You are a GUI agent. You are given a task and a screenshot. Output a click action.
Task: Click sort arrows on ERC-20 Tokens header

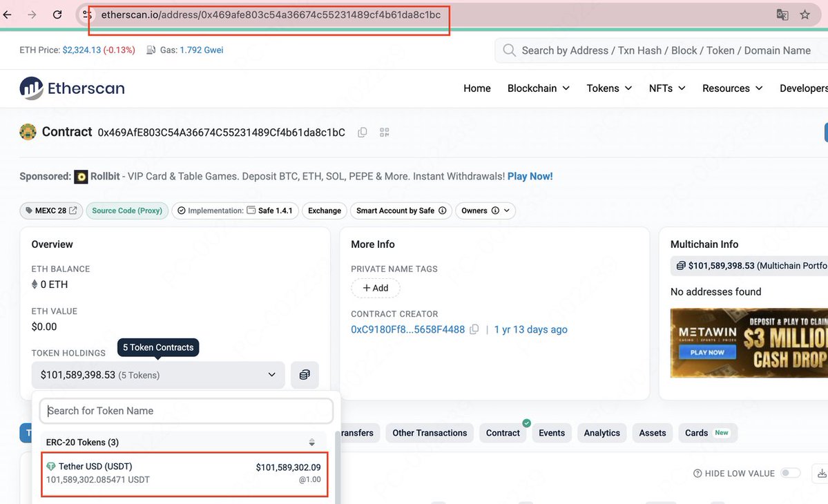(311, 443)
